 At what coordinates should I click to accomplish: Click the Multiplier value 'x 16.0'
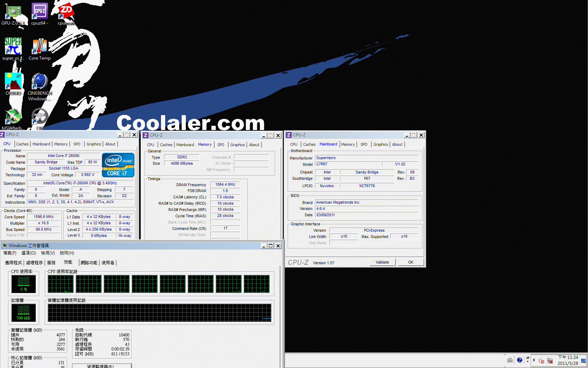pos(43,223)
